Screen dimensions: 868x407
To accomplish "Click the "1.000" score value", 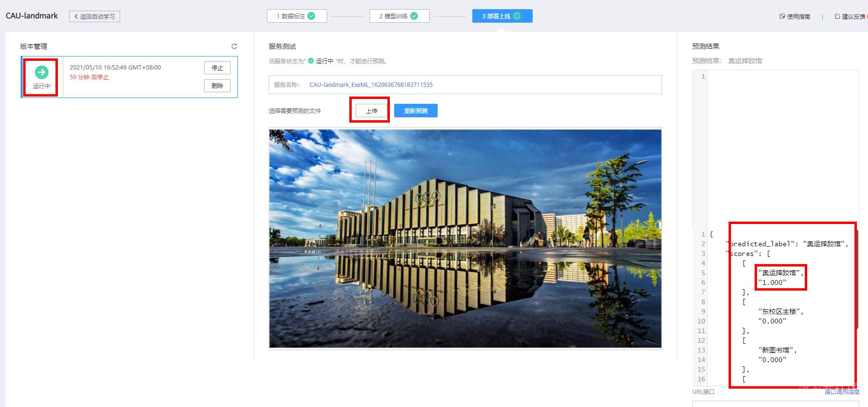I will [x=772, y=282].
